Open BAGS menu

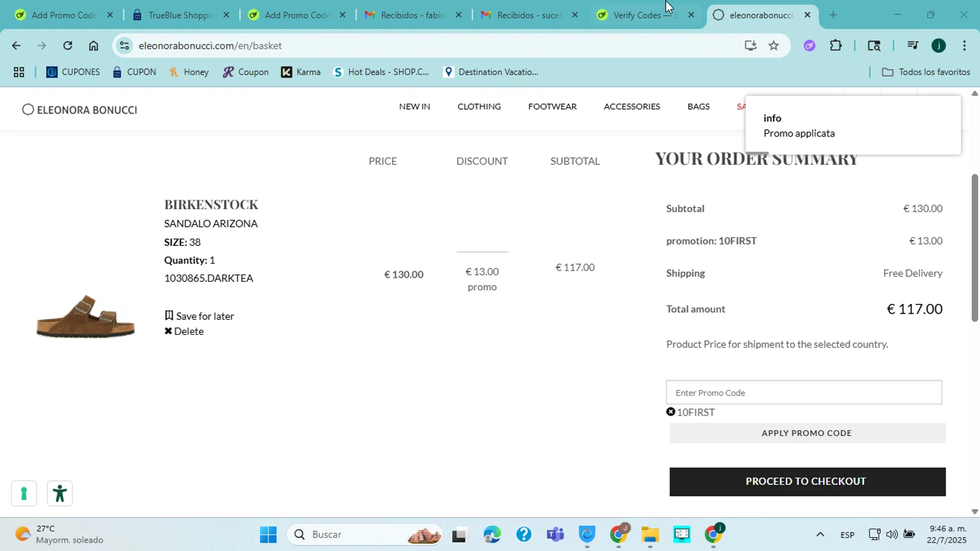tap(698, 107)
